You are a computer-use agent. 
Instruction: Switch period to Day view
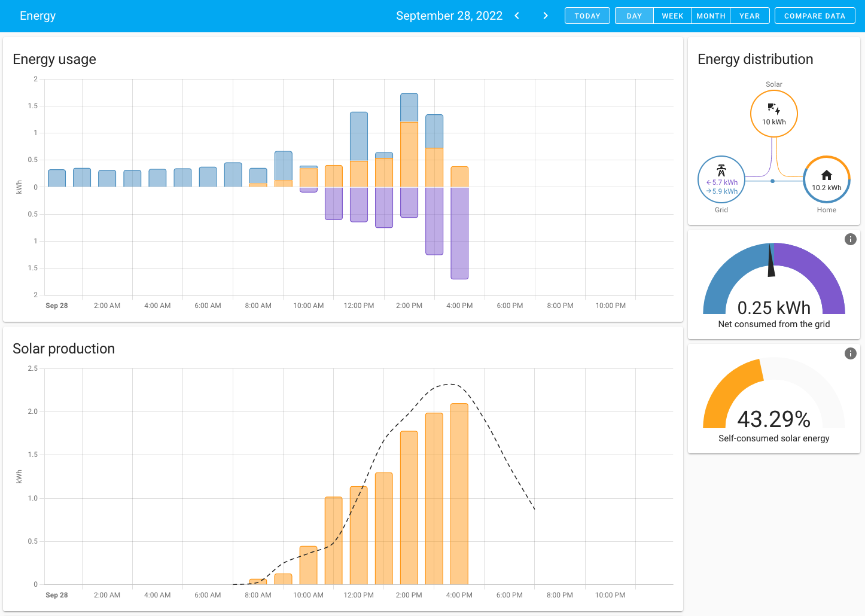(634, 16)
